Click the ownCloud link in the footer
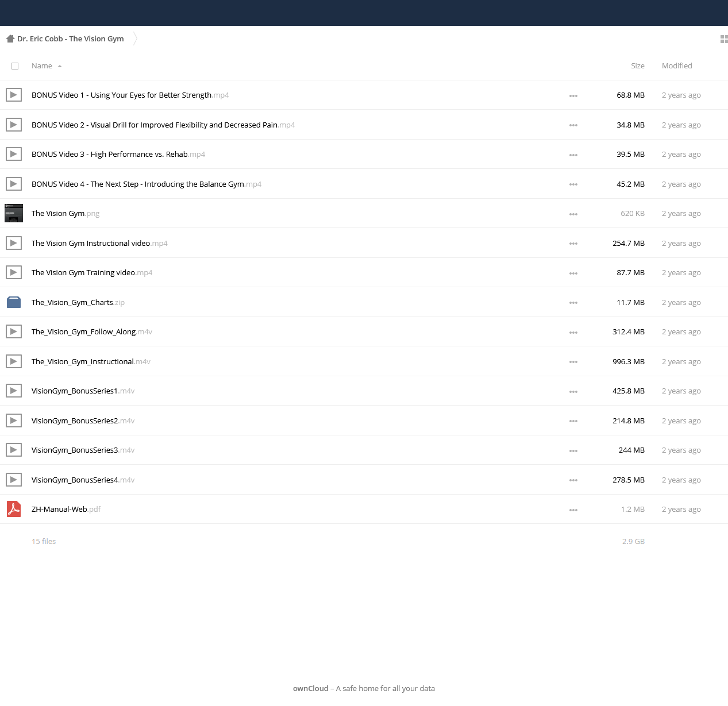Screen dimensions: 728x706 coord(311,688)
